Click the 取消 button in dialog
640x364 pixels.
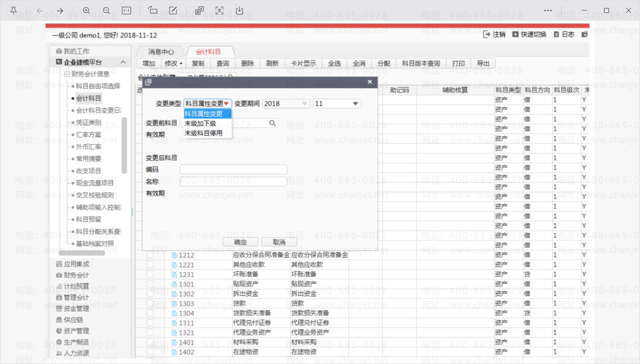(x=279, y=242)
